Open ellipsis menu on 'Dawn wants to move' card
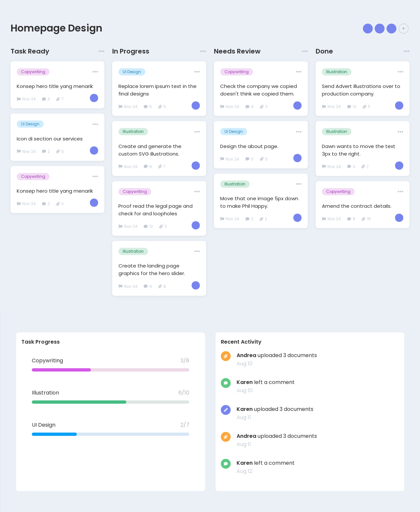 400,132
